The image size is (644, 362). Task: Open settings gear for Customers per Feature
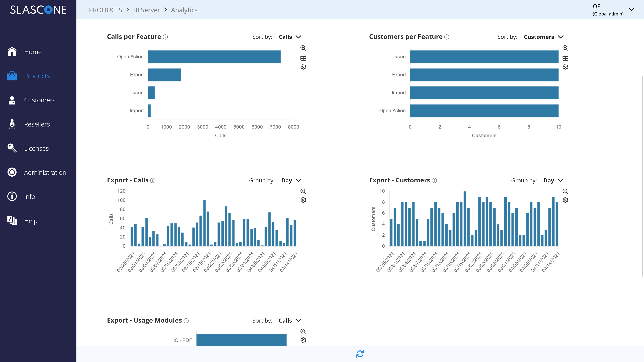(x=565, y=67)
